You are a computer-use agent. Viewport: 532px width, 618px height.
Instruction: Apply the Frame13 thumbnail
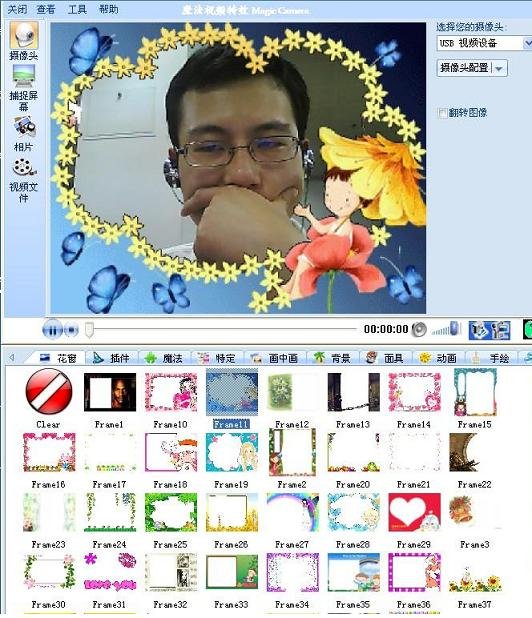pyautogui.click(x=353, y=392)
